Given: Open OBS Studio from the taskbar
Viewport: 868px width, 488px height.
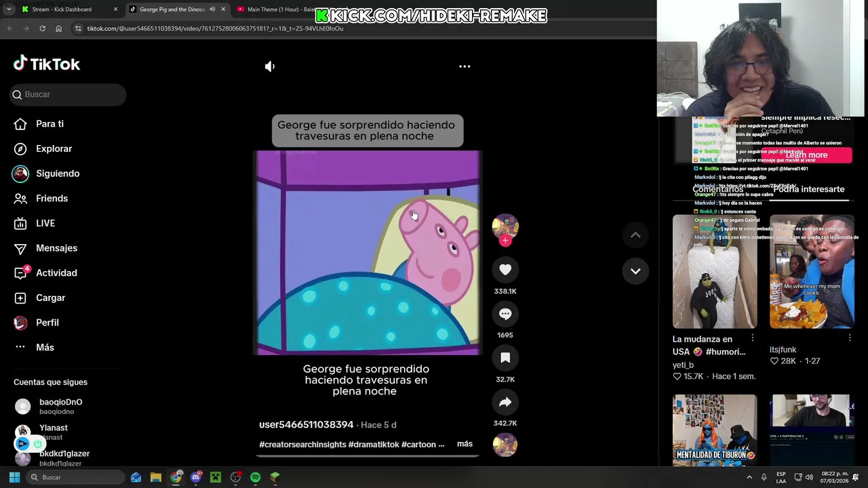Looking at the screenshot, I should click(235, 477).
